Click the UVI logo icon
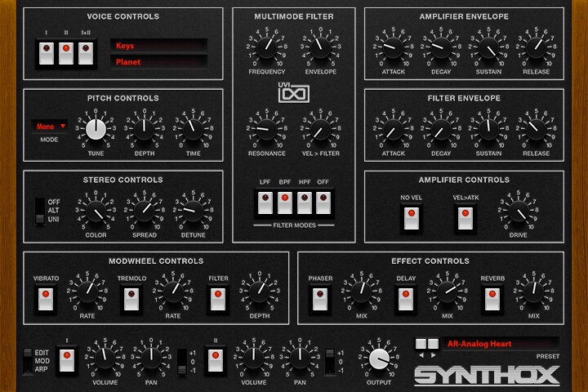The width and height of the screenshot is (588, 392). (294, 92)
